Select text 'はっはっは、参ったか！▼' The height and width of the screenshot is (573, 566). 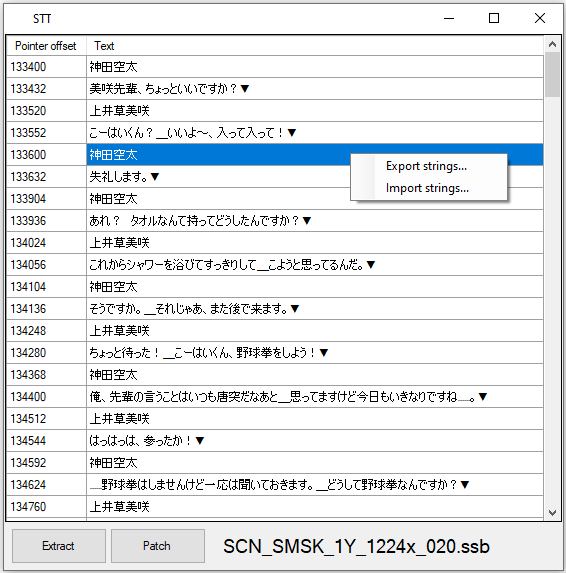pos(147,441)
